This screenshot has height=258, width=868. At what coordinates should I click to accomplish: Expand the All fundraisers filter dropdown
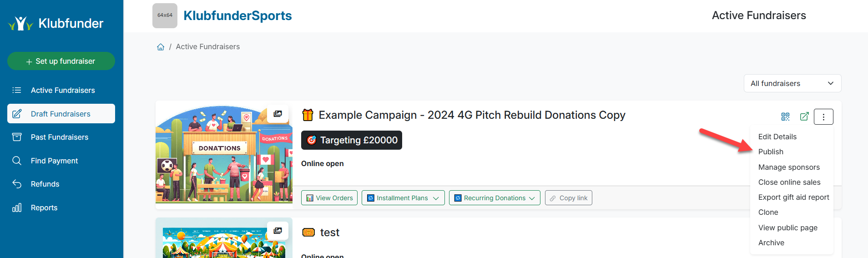coord(792,83)
